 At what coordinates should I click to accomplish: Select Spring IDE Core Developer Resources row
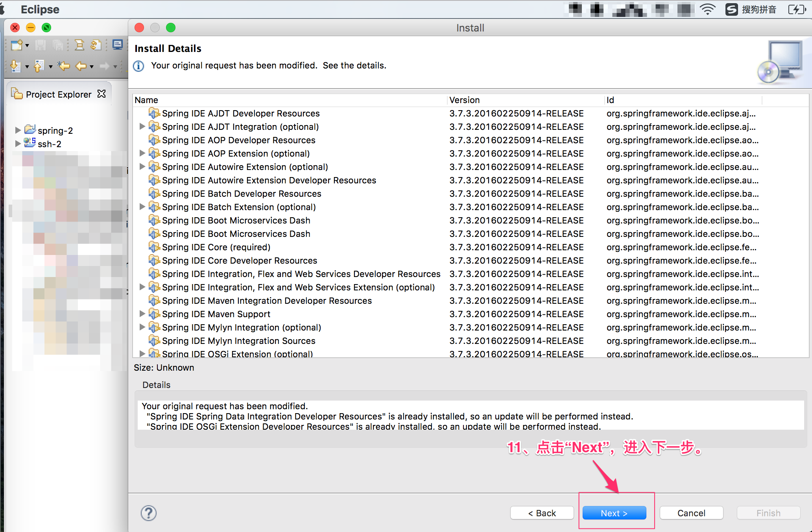click(471, 260)
